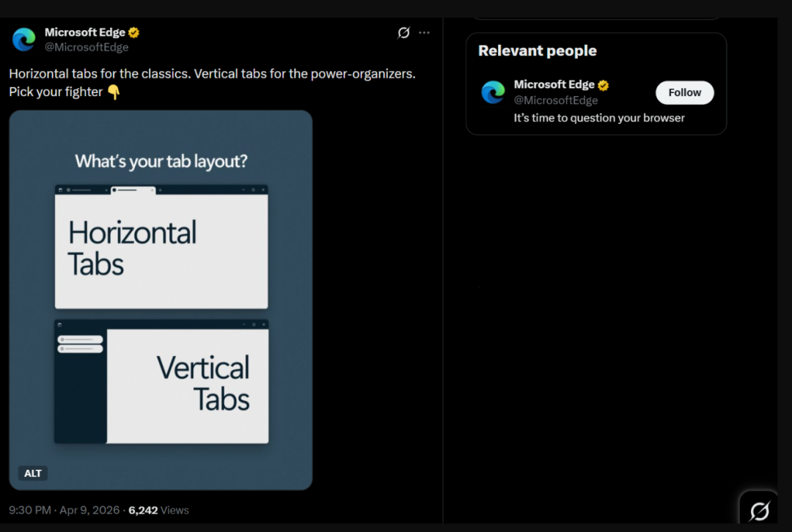Open floating Grok button at bottom right
Screen dimensions: 792x532
[759, 510]
